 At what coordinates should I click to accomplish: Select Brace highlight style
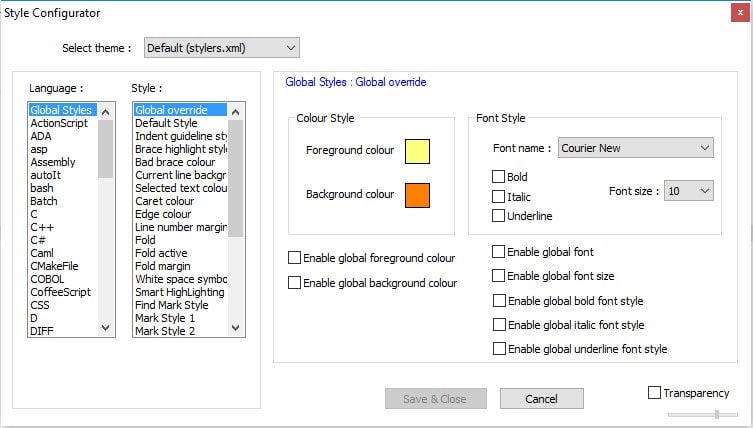click(180, 149)
